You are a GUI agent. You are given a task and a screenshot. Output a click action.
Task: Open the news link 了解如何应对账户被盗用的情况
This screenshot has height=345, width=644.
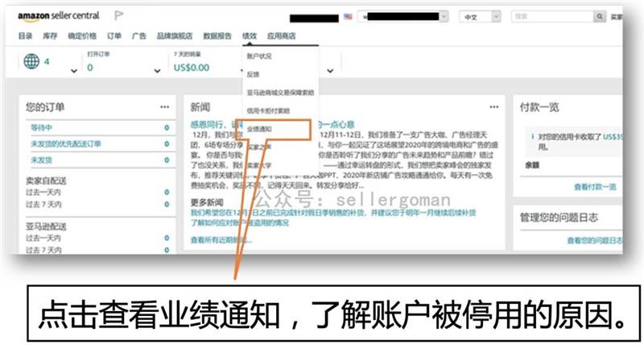click(x=239, y=222)
